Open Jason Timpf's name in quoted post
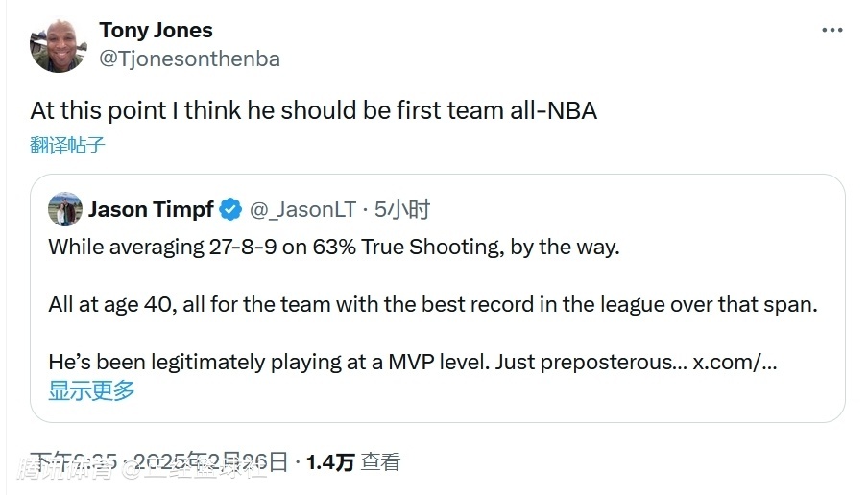This screenshot has height=495, width=868. (x=151, y=209)
